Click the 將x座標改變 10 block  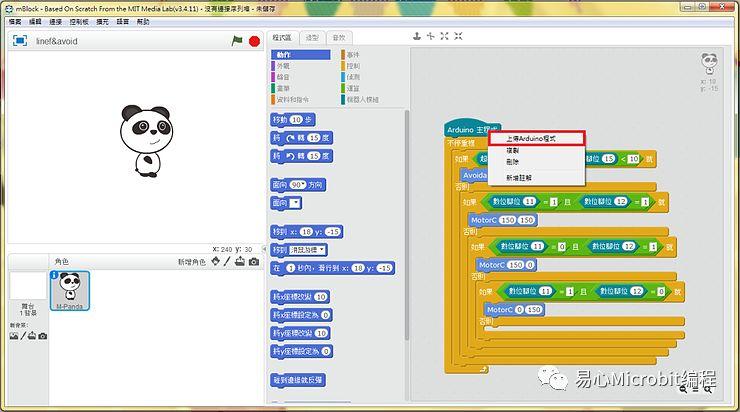[300, 297]
